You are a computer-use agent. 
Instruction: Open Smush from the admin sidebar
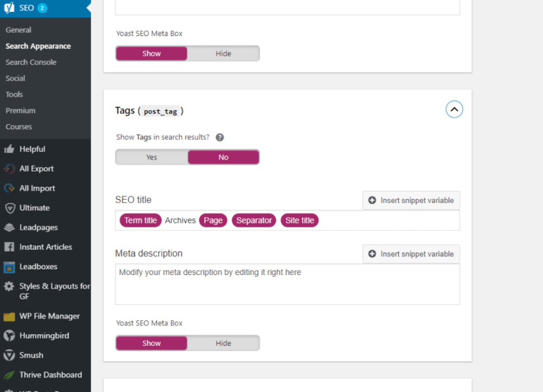tap(31, 355)
